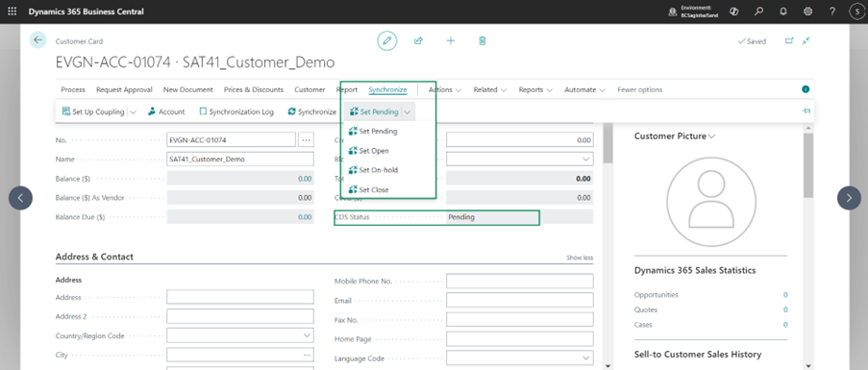Click the City field ellipsis
The height and width of the screenshot is (370, 868).
[x=307, y=355]
